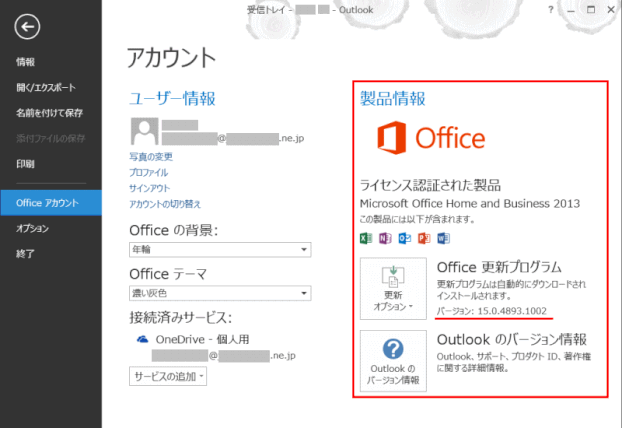Click the ユーザー情報 heading
622x428 pixels.
(x=172, y=98)
